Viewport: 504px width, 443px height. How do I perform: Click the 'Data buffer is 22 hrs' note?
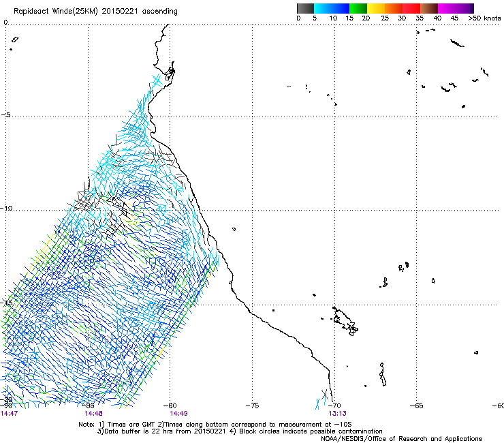coord(240,431)
